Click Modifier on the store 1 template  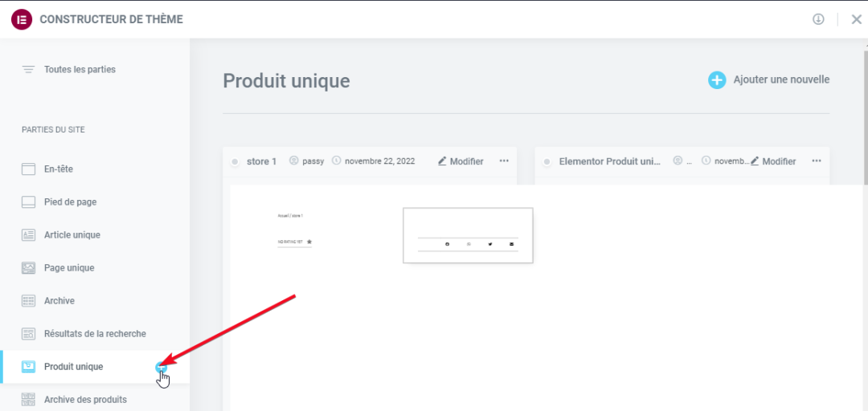click(x=461, y=161)
